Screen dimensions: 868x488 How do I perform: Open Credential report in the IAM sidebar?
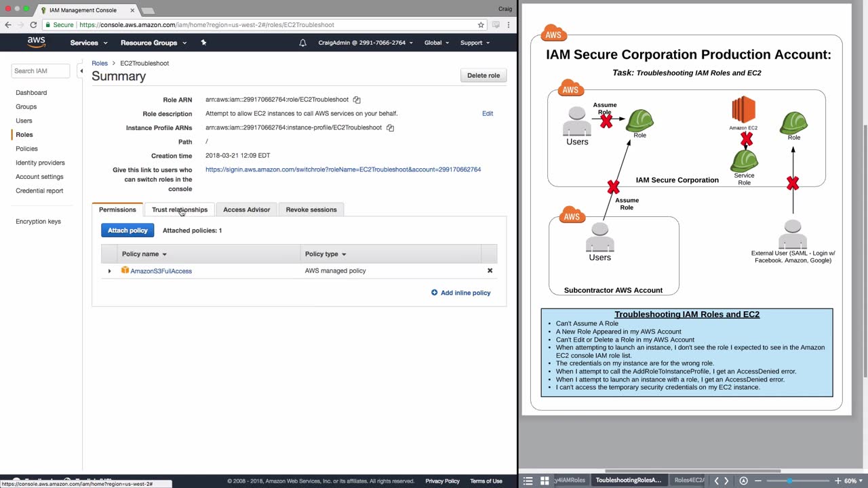39,190
